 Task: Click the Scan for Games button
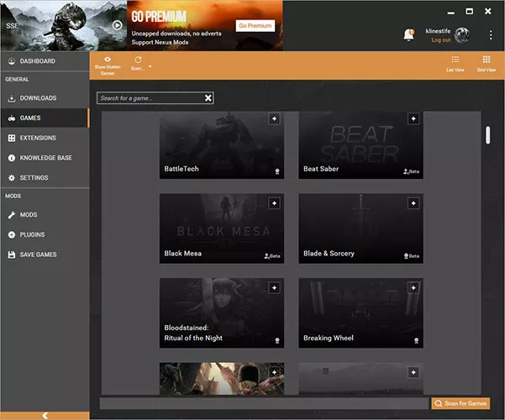(x=460, y=403)
